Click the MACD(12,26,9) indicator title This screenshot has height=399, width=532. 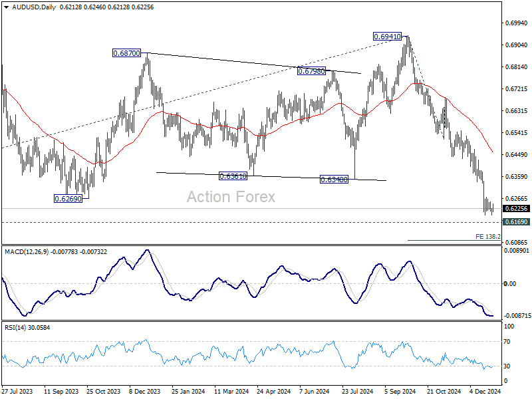point(27,252)
